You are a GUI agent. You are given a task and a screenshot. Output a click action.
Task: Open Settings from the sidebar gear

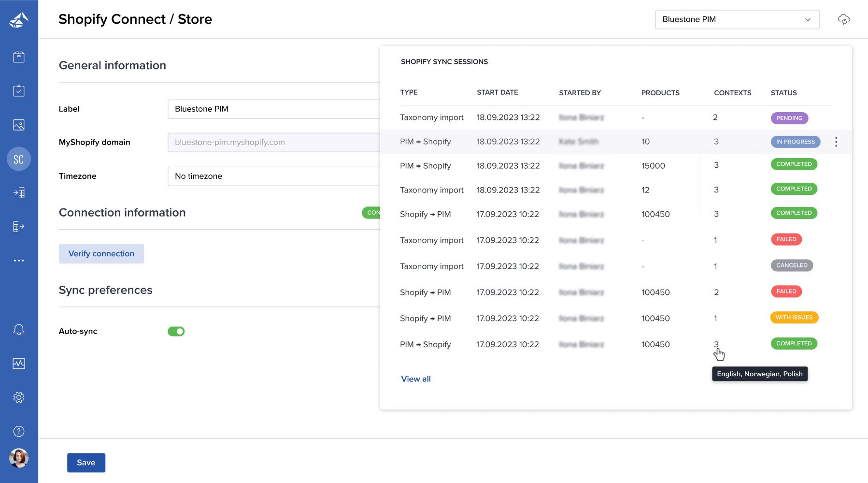(x=19, y=397)
